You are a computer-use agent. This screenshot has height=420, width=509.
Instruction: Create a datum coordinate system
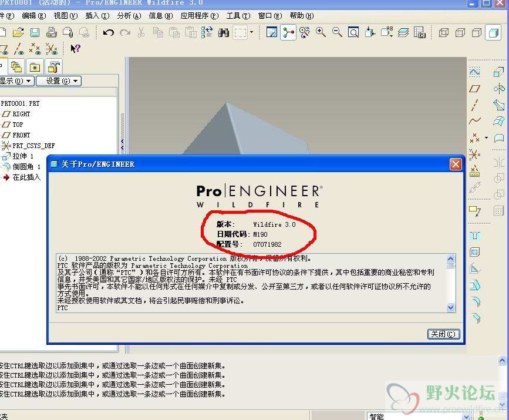pyautogui.click(x=474, y=154)
